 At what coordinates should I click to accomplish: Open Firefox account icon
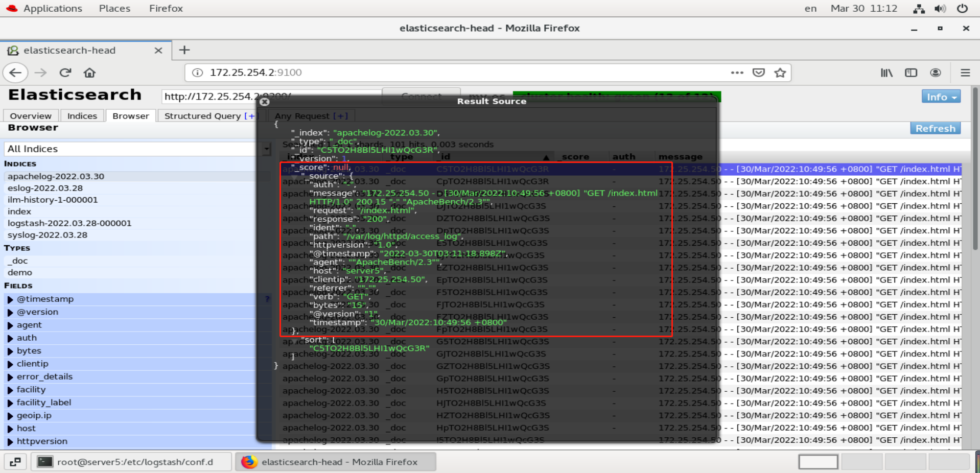[x=936, y=73]
